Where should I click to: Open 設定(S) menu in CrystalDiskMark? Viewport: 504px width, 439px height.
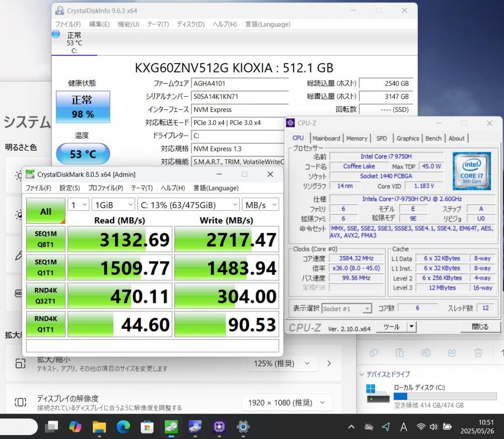click(x=70, y=187)
